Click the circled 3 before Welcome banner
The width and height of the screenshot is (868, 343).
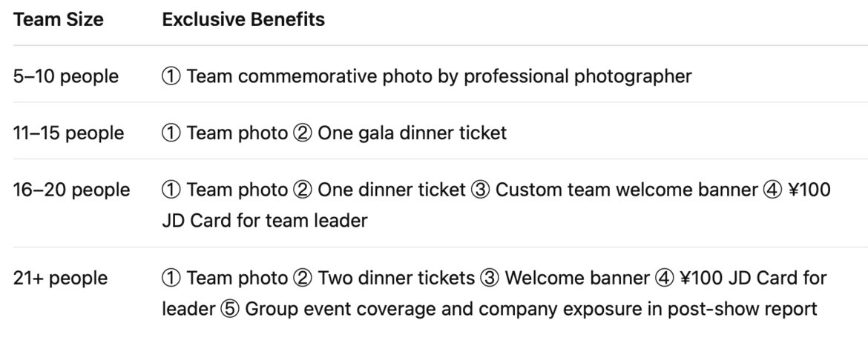[x=490, y=279]
